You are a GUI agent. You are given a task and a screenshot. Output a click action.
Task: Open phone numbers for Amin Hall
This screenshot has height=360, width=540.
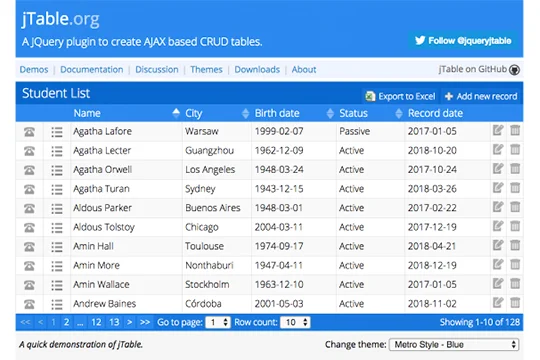[29, 246]
